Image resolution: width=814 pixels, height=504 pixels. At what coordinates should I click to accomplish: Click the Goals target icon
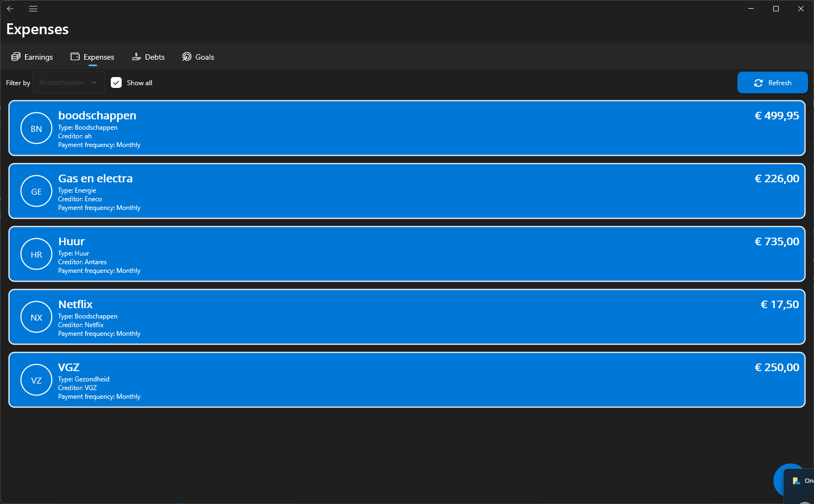pos(187,56)
